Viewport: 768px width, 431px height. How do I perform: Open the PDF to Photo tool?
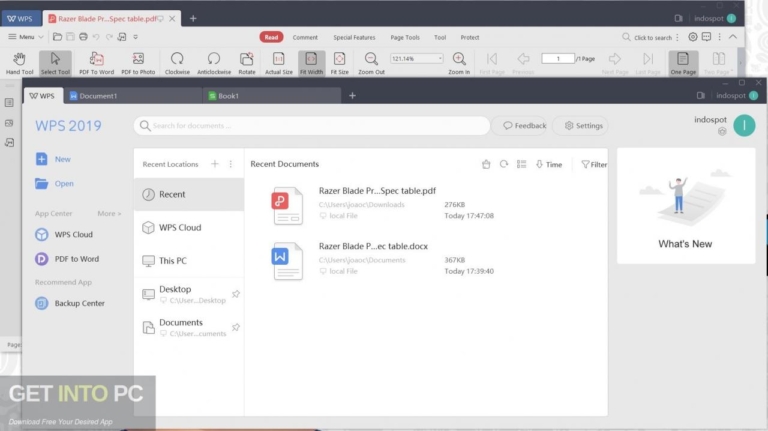tap(138, 63)
